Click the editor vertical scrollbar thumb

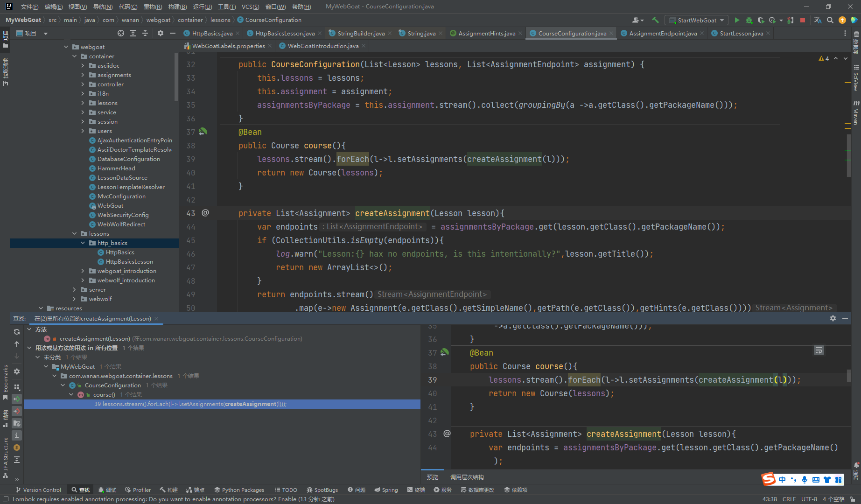tap(849, 155)
